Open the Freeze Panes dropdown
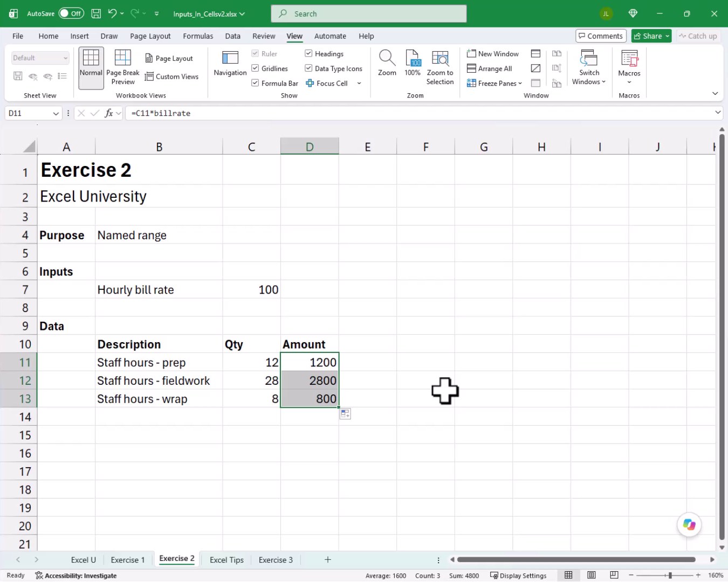The height and width of the screenshot is (582, 728). click(495, 83)
